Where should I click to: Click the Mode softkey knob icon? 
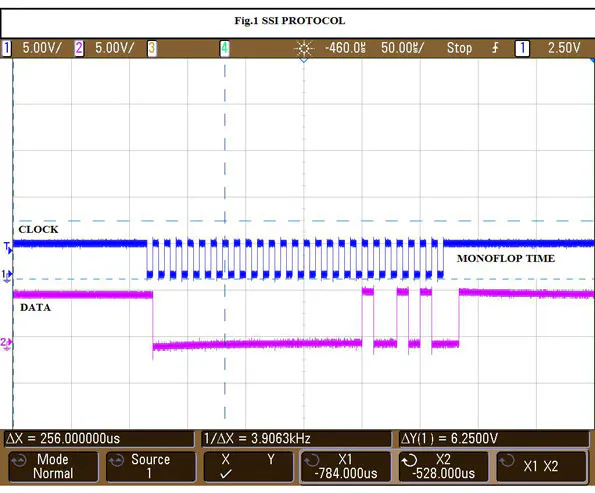pos(19,461)
